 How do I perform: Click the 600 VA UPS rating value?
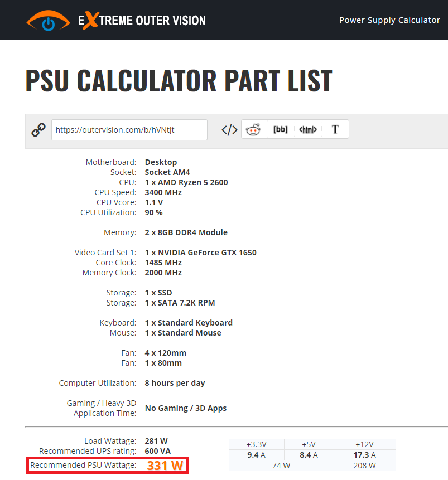[x=158, y=451]
